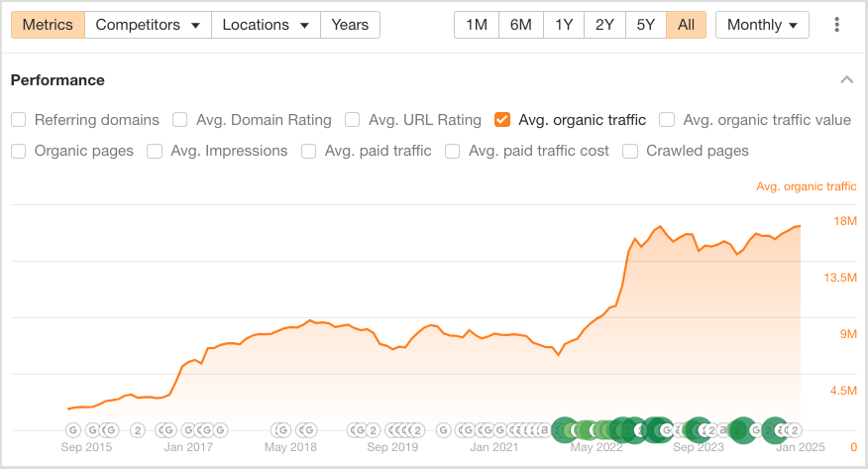
Task: Open the Locations dropdown
Action: click(266, 25)
